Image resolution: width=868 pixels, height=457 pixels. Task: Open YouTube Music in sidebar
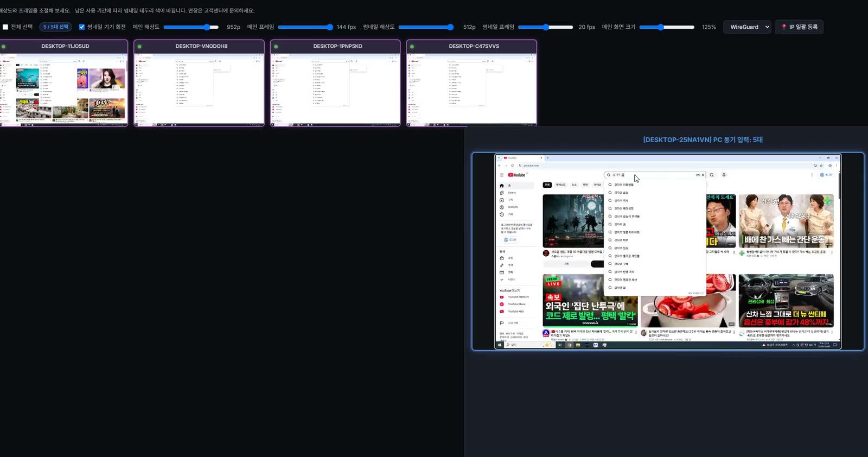click(515, 304)
